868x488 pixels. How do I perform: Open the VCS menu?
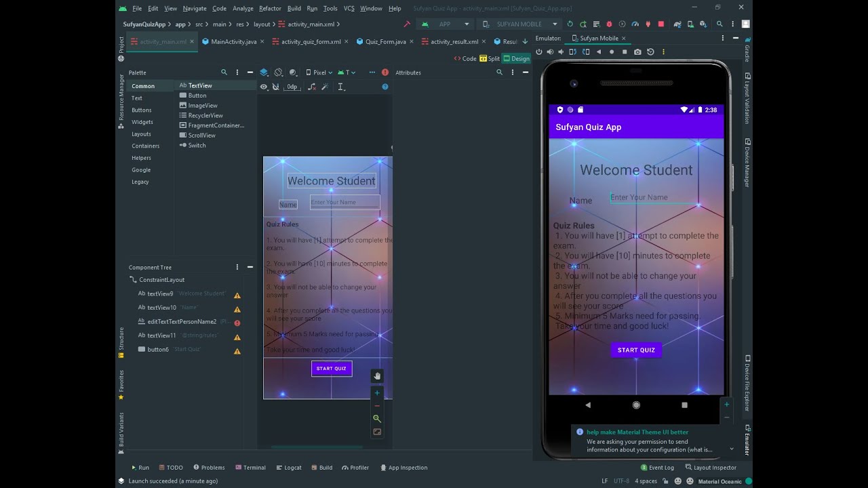click(349, 8)
